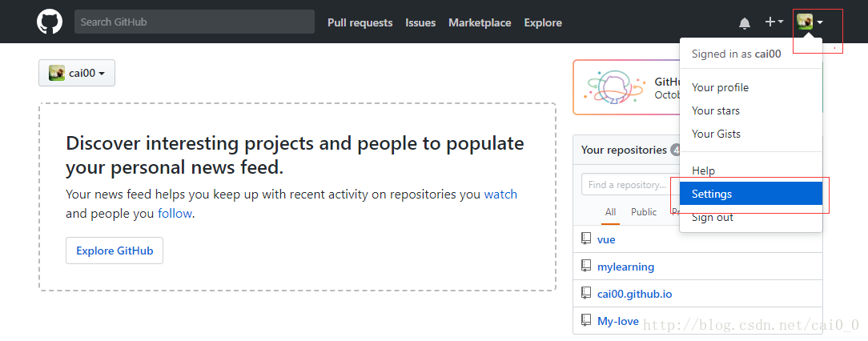Open the cai00.github.io repository
This screenshot has width=868, height=341.
pyautogui.click(x=634, y=294)
